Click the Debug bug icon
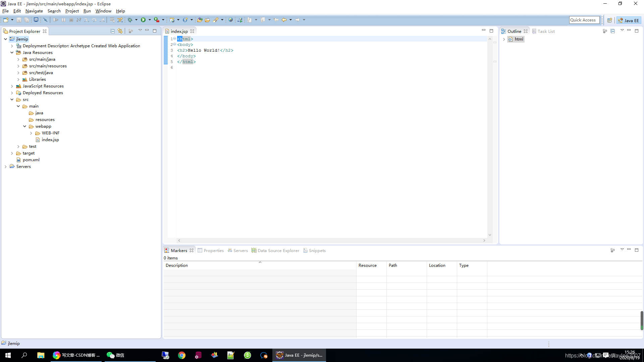This screenshot has height=362, width=644. click(x=130, y=20)
